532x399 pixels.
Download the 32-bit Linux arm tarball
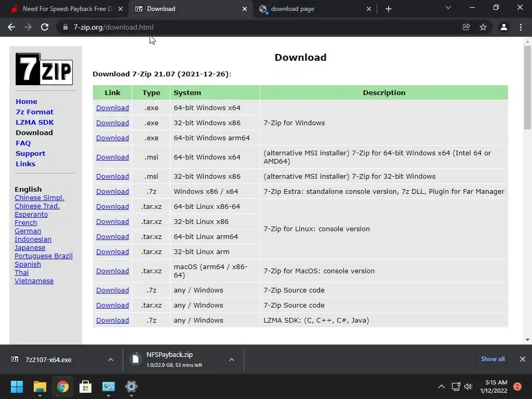(x=112, y=252)
